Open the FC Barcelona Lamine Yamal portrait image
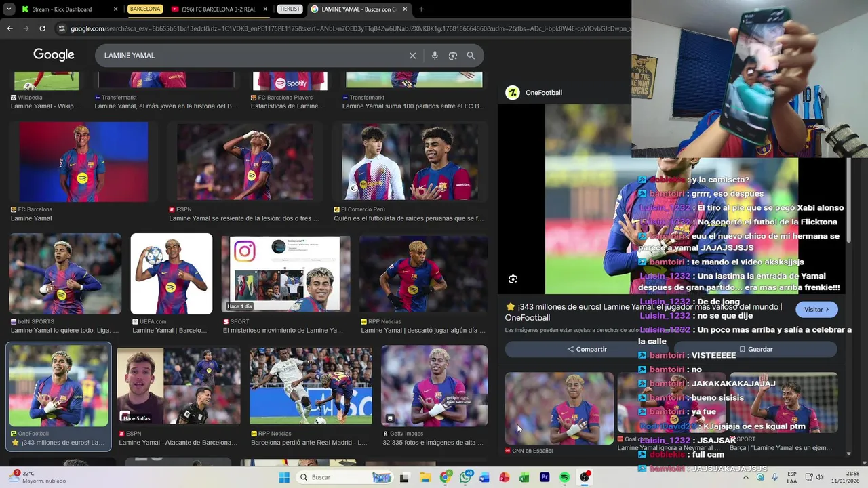Image resolution: width=868 pixels, height=488 pixels. click(83, 162)
